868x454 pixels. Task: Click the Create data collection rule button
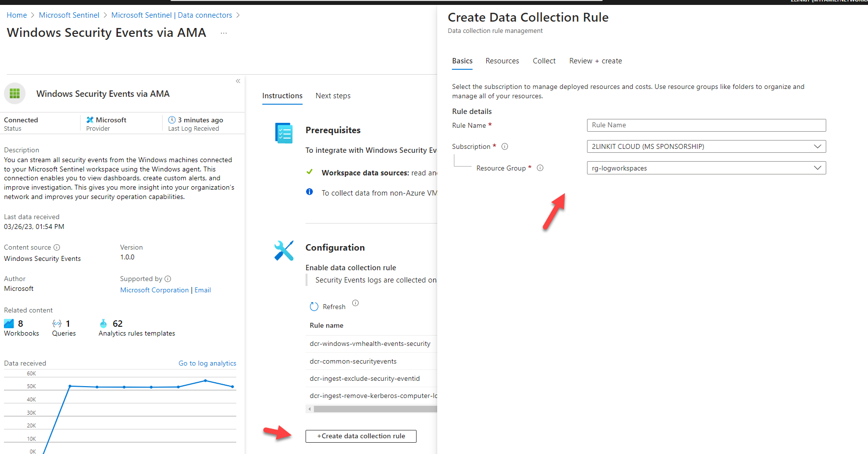[361, 436]
